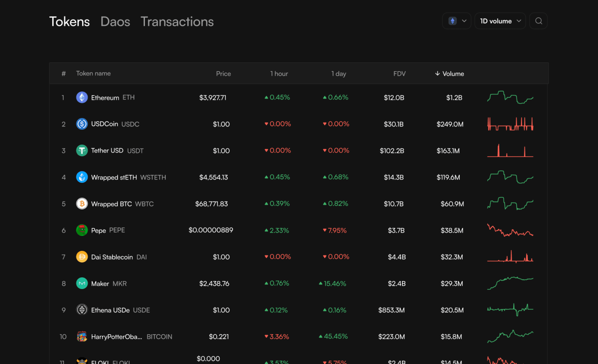This screenshot has width=598, height=364.
Task: Click the Maker sparkline price chart
Action: (x=510, y=283)
